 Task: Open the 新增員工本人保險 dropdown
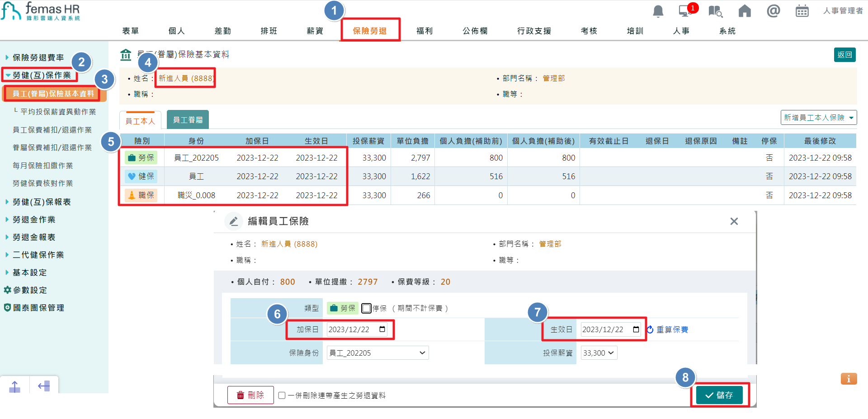[x=818, y=117]
